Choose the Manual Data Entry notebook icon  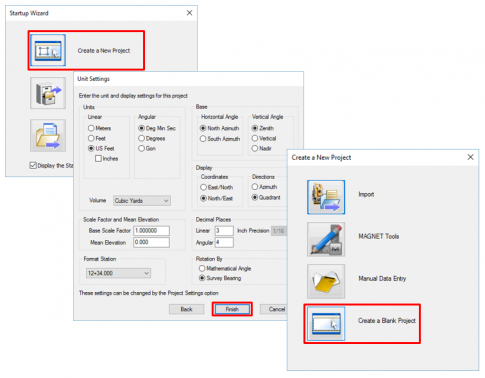coord(326,281)
